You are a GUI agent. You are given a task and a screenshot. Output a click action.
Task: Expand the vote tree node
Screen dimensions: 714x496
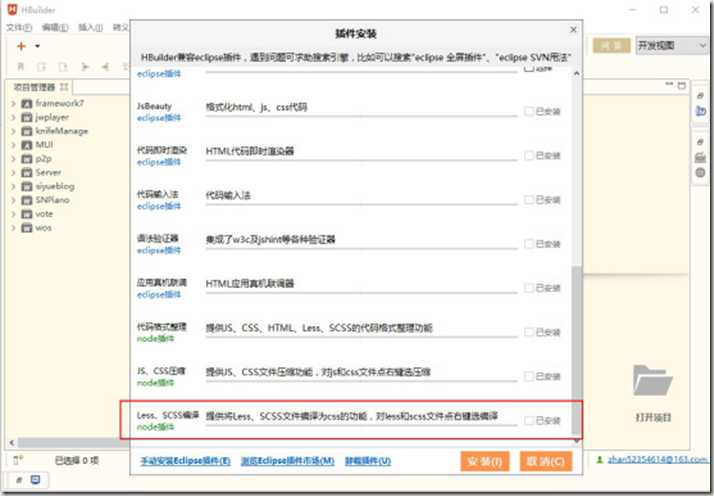pyautogui.click(x=13, y=214)
